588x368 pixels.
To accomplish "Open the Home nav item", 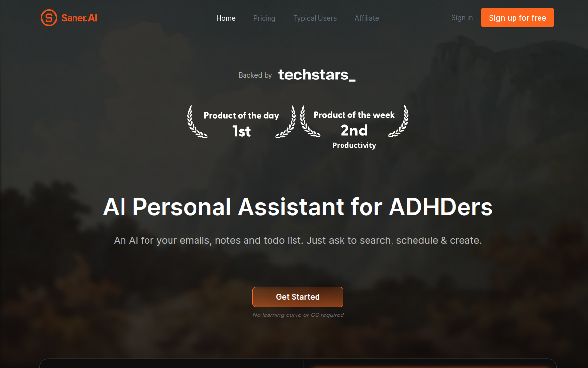I will 226,18.
